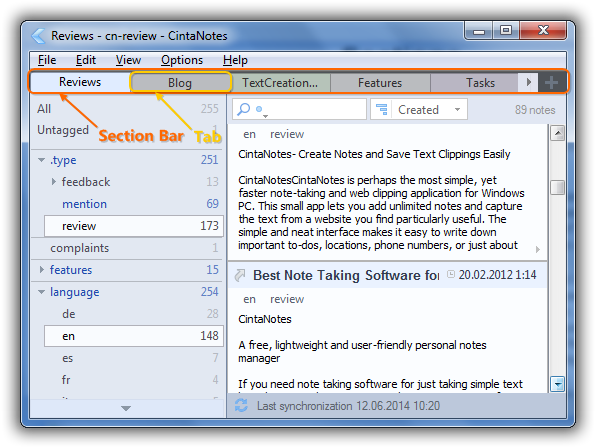
Task: Select the language tag label
Action: (74, 292)
